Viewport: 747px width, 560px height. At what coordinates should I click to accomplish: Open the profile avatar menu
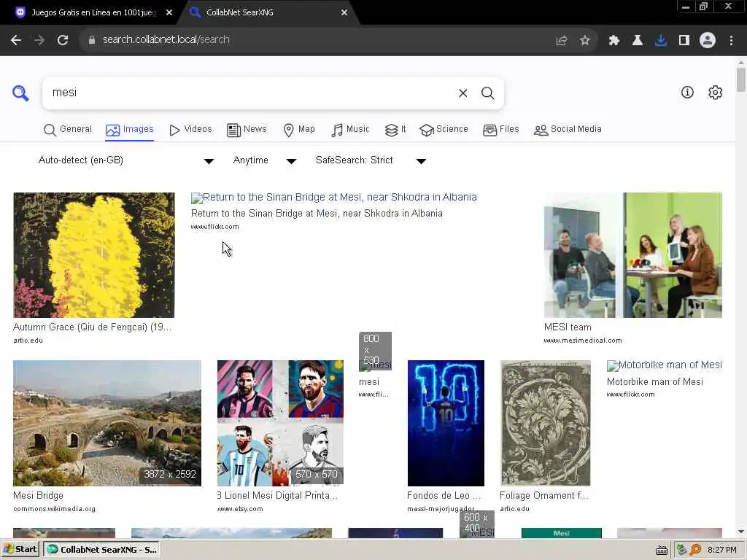pos(708,41)
